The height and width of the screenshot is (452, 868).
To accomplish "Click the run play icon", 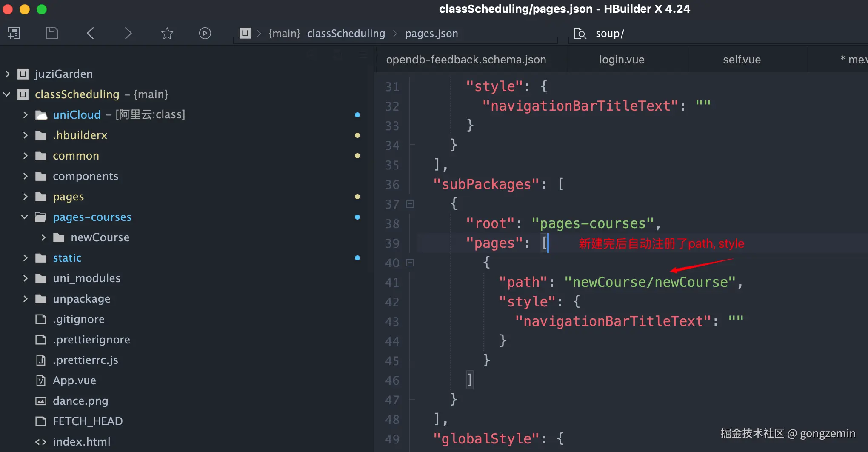I will pos(205,33).
